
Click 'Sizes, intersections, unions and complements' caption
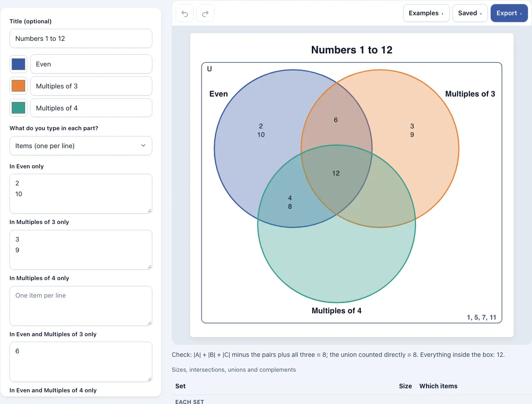(234, 370)
